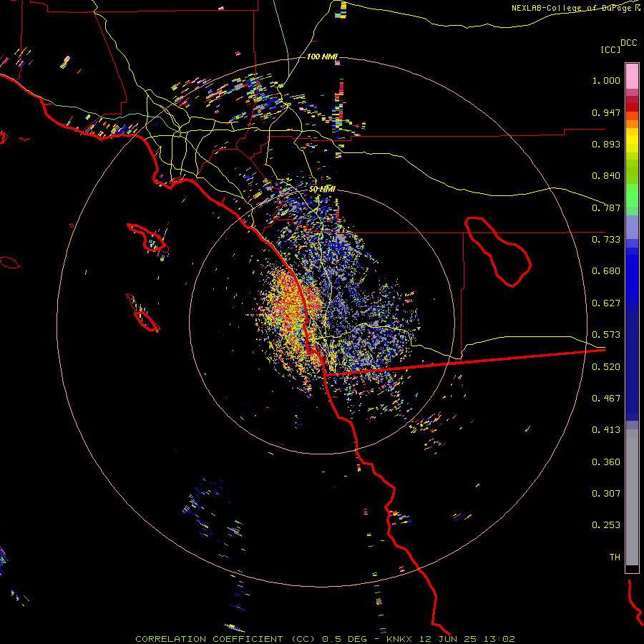Image resolution: width=644 pixels, height=644 pixels.
Task: Click the KNKX radar station identifier
Action: point(401,639)
